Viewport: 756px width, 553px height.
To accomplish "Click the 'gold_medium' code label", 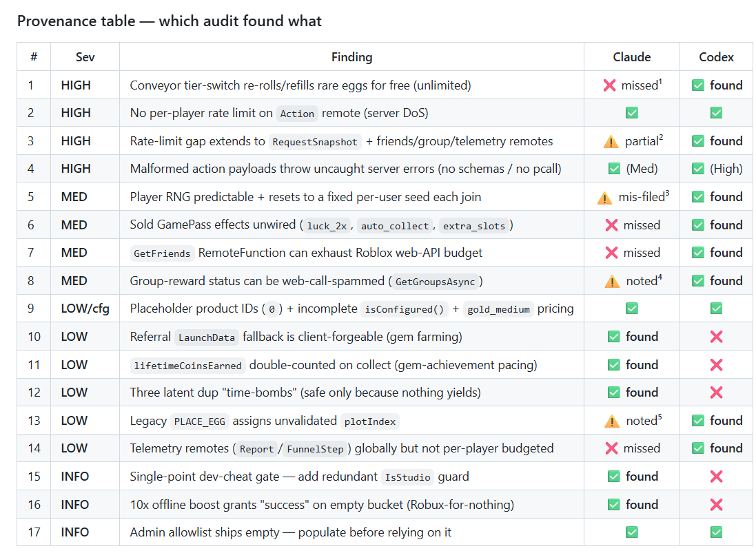I will pyautogui.click(x=498, y=309).
